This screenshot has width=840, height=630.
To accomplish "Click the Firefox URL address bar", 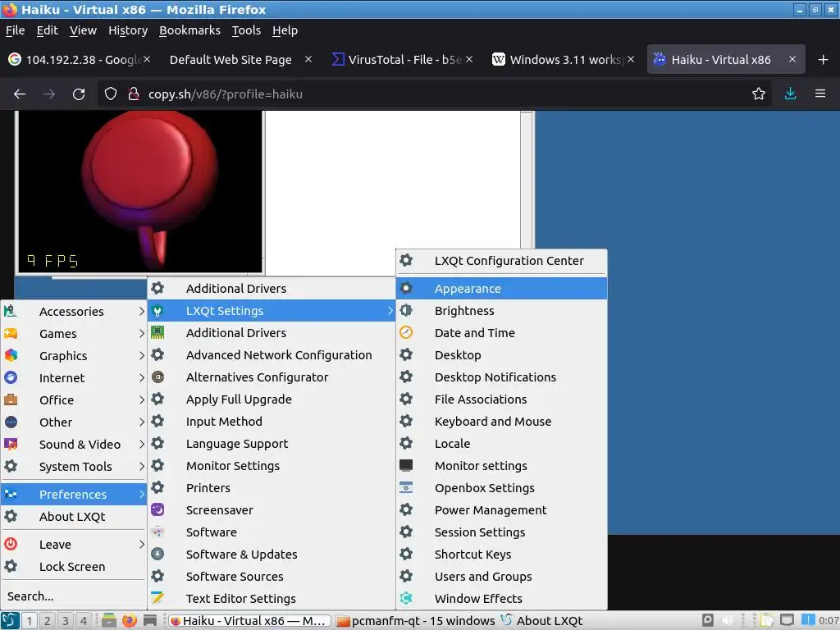I will click(434, 94).
